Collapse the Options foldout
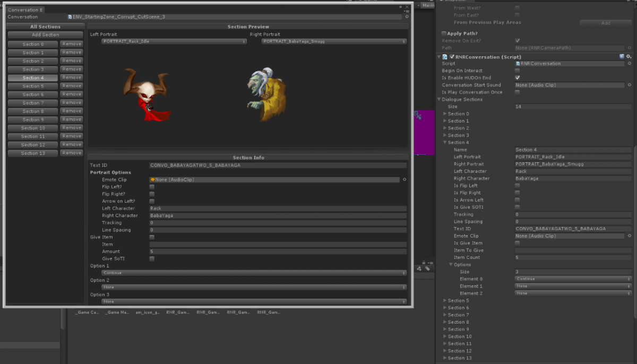Image resolution: width=637 pixels, height=364 pixels. pos(451,265)
